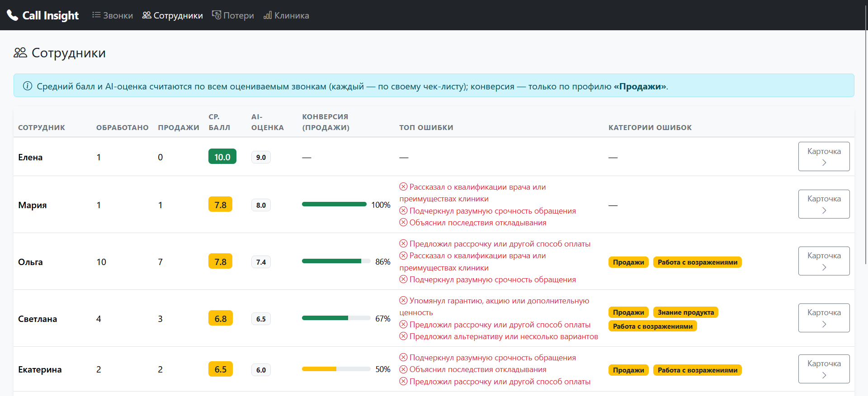Click the name Ольга in the table
868x396 pixels.
(30, 262)
